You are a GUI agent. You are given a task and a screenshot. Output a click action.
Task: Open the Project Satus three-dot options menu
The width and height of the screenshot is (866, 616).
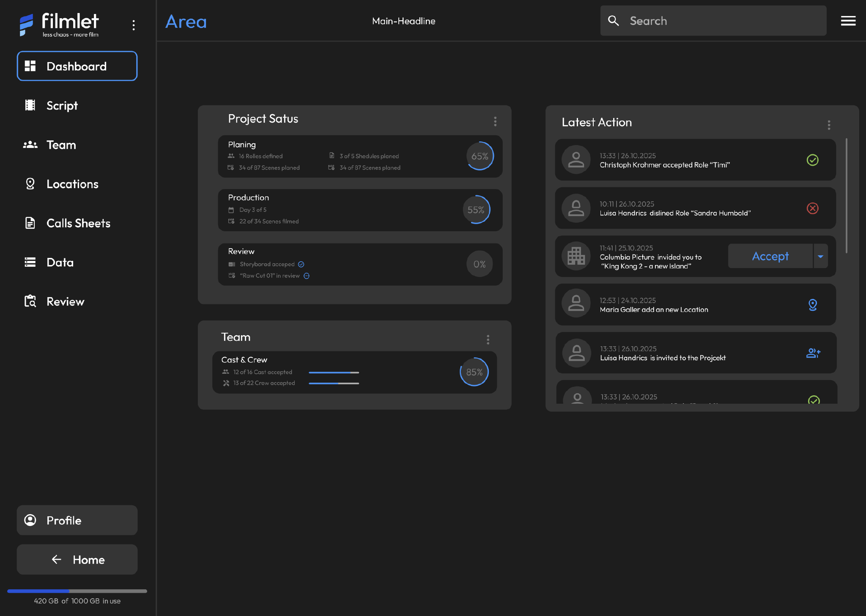pos(495,121)
